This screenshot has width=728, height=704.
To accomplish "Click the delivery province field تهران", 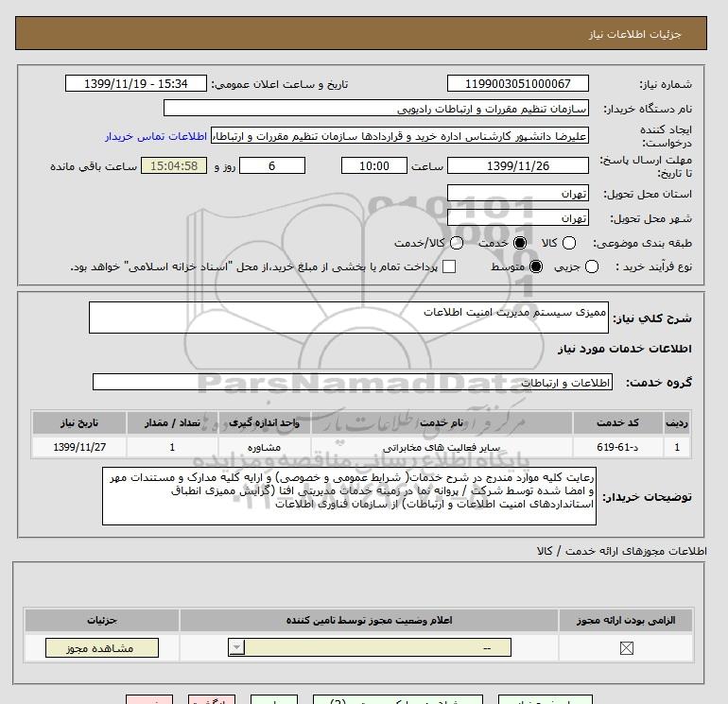I will (518, 193).
